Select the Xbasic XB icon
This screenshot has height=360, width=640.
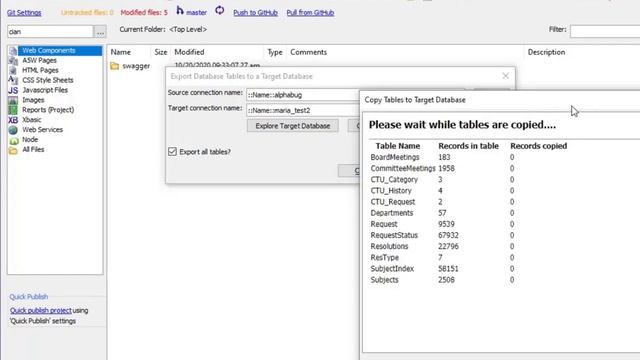pyautogui.click(x=13, y=120)
